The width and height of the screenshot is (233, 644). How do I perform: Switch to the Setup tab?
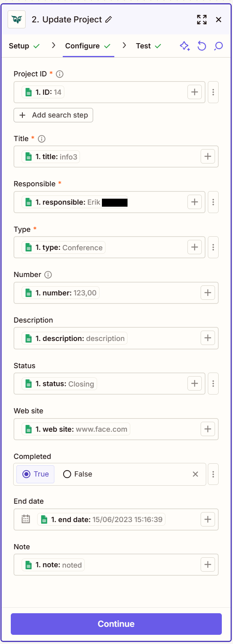click(x=19, y=46)
